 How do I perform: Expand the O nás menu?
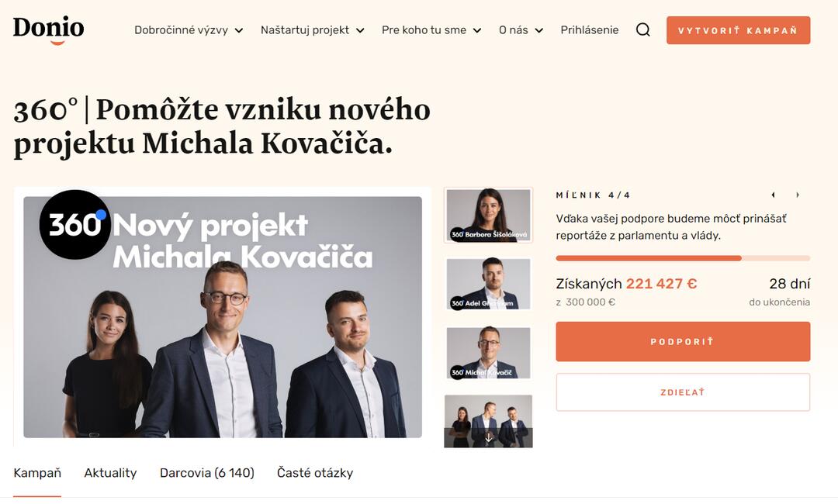coord(521,30)
